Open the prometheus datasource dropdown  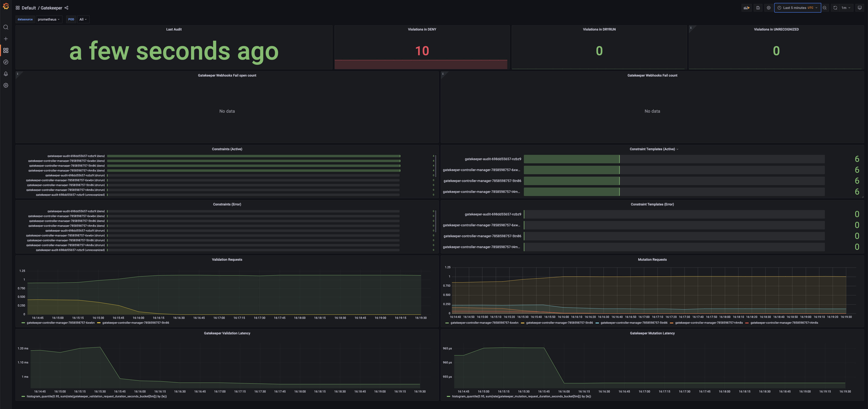pos(48,19)
